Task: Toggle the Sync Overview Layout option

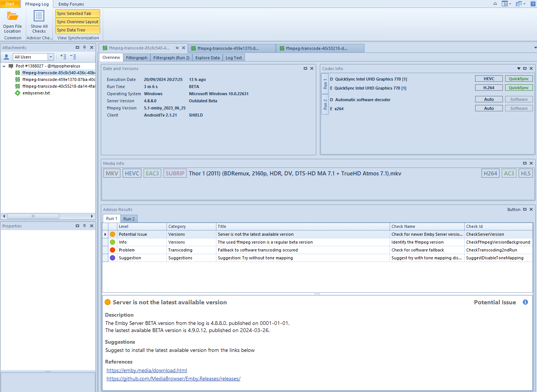Action: 77,22
